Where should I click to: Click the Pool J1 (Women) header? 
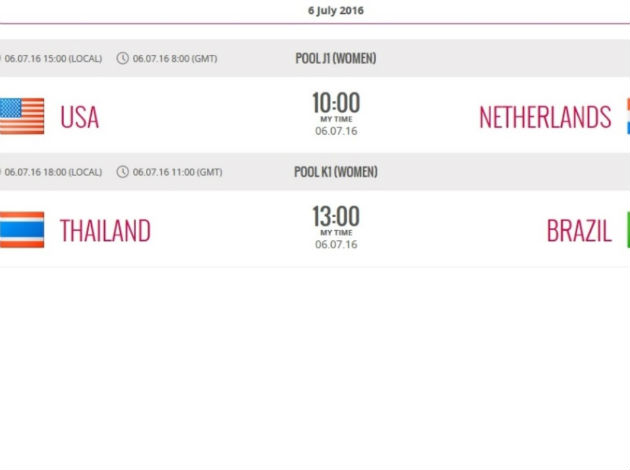(x=336, y=58)
